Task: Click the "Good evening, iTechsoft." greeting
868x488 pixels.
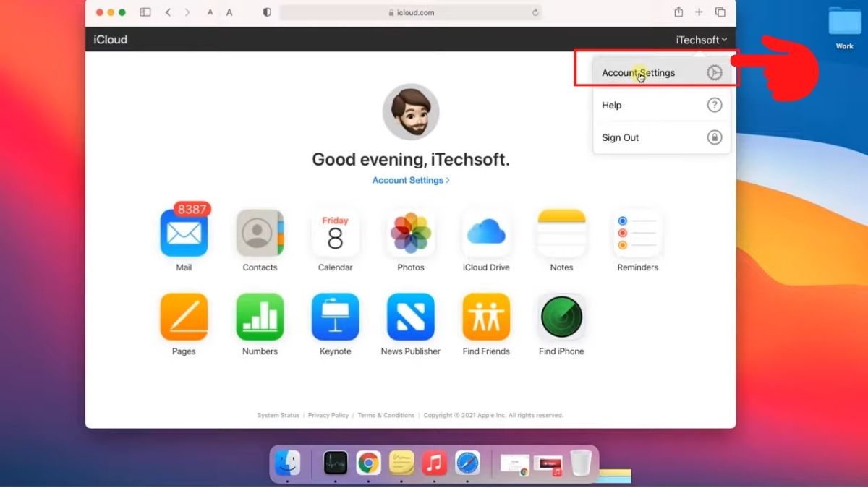Action: pos(411,160)
